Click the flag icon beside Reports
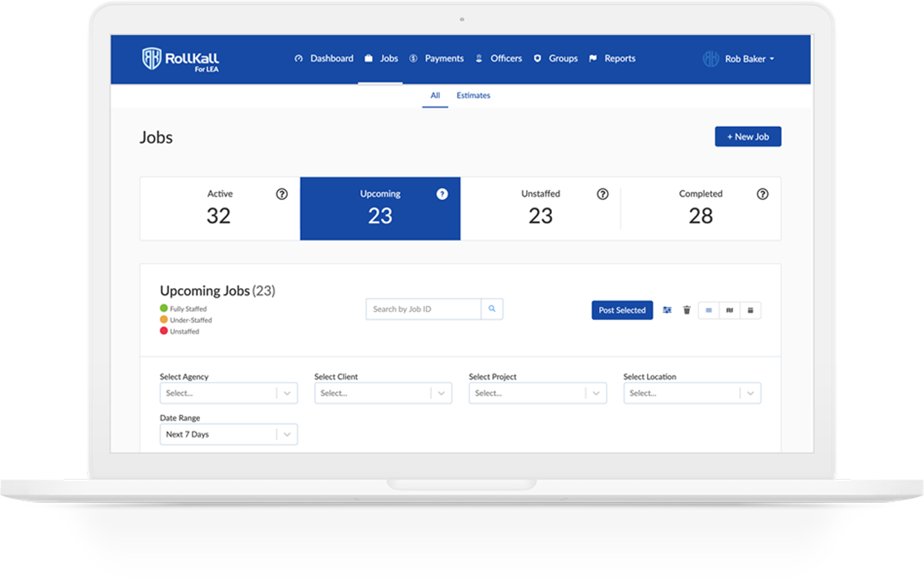The height and width of the screenshot is (579, 924). coord(593,59)
